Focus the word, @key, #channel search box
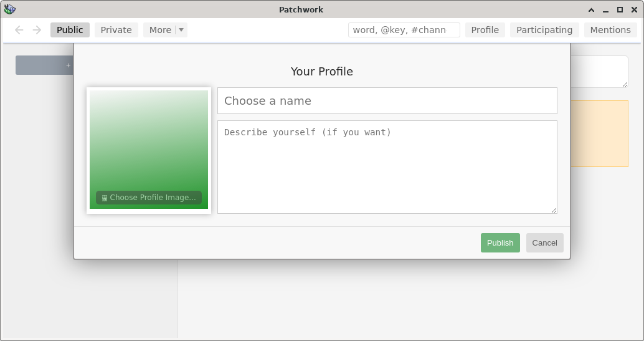644x341 pixels. pyautogui.click(x=404, y=30)
